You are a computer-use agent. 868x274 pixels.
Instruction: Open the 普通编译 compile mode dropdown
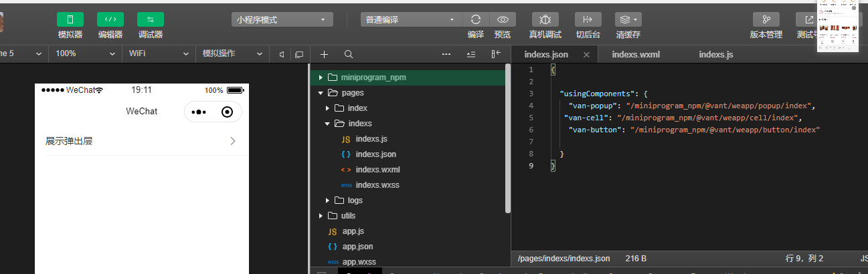tap(412, 20)
